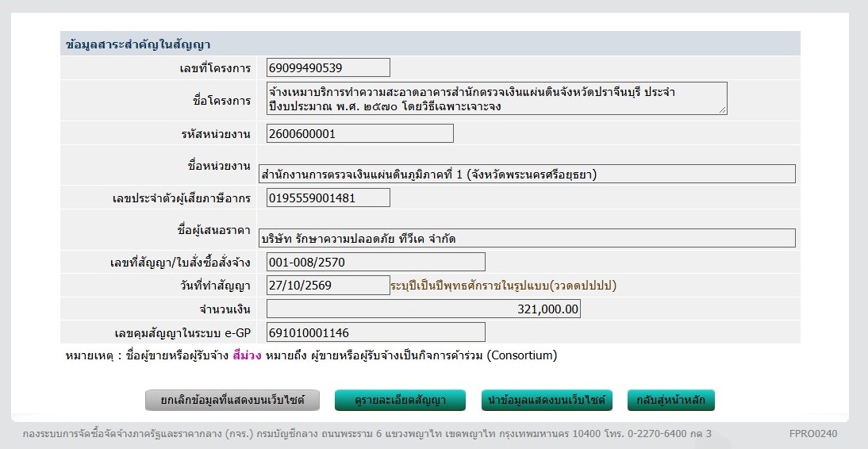The image size is (868, 449).
Task: Select the amount field showing 321,000.00
Action: (x=424, y=309)
